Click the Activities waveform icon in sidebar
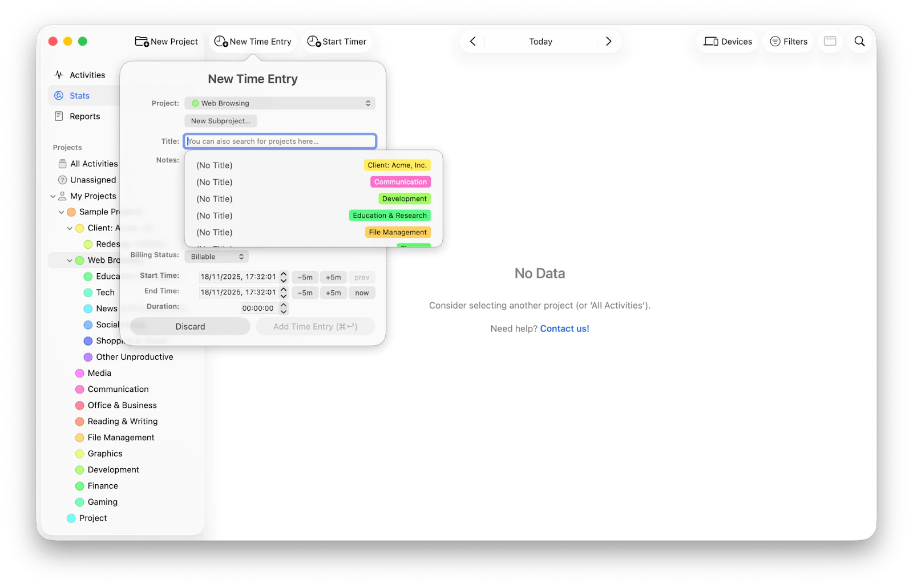Image resolution: width=913 pixels, height=588 pixels. pyautogui.click(x=59, y=74)
